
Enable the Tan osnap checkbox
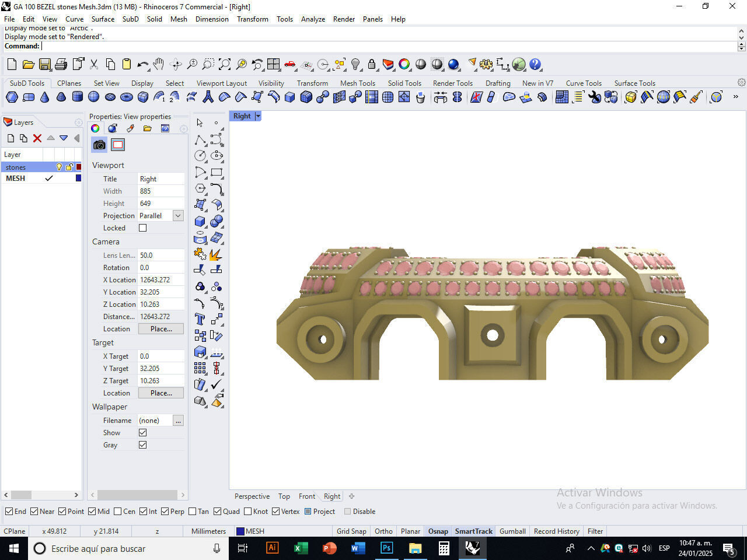click(x=192, y=512)
